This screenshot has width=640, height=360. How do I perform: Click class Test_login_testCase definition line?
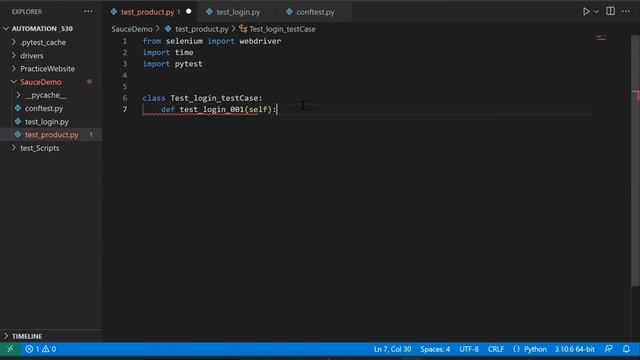pos(202,98)
